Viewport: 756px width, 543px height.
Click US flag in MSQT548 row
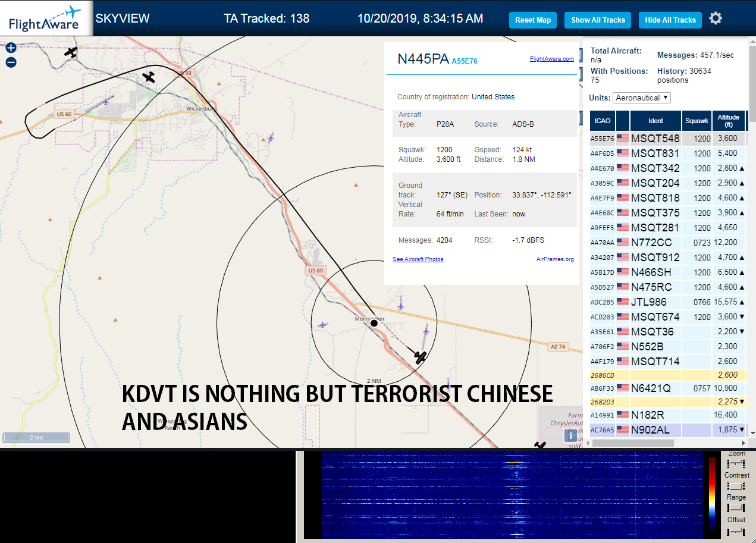[623, 139]
